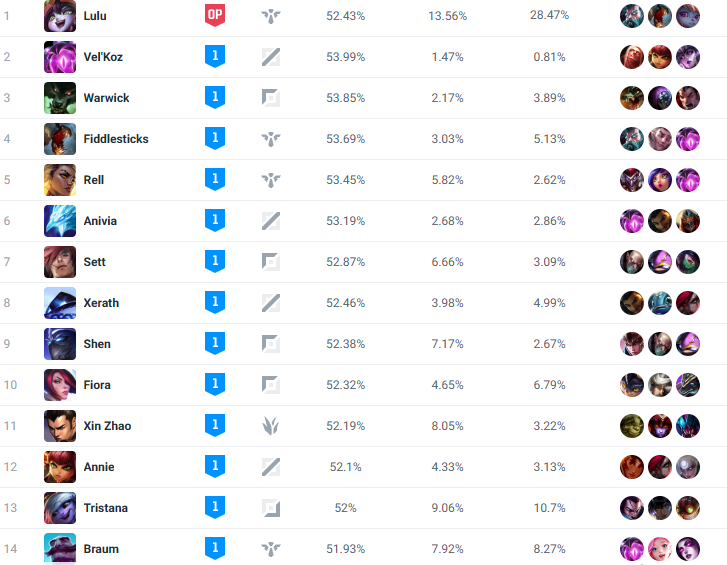The image size is (727, 565).
Task: Click Shen's 52.38% win rate value
Action: (345, 344)
